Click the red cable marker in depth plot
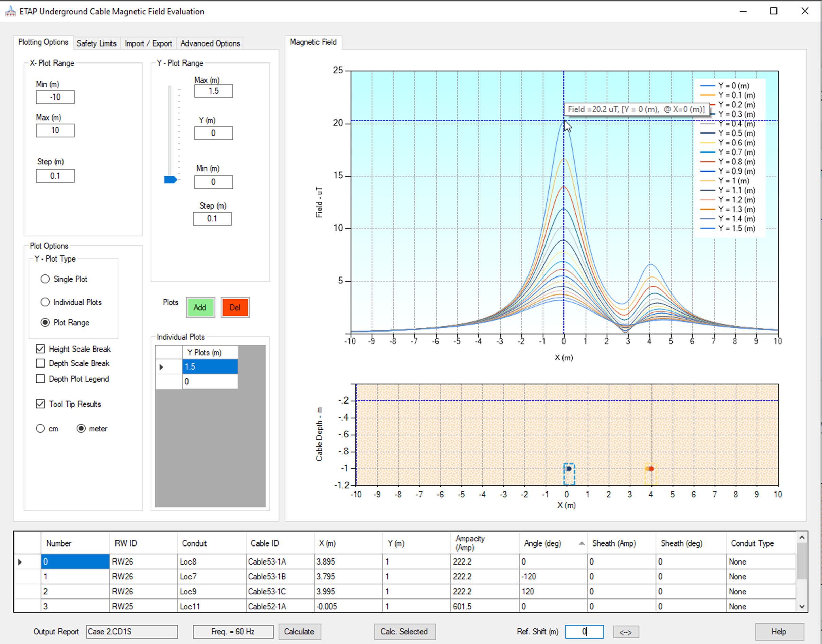Image resolution: width=822 pixels, height=644 pixels. point(651,469)
